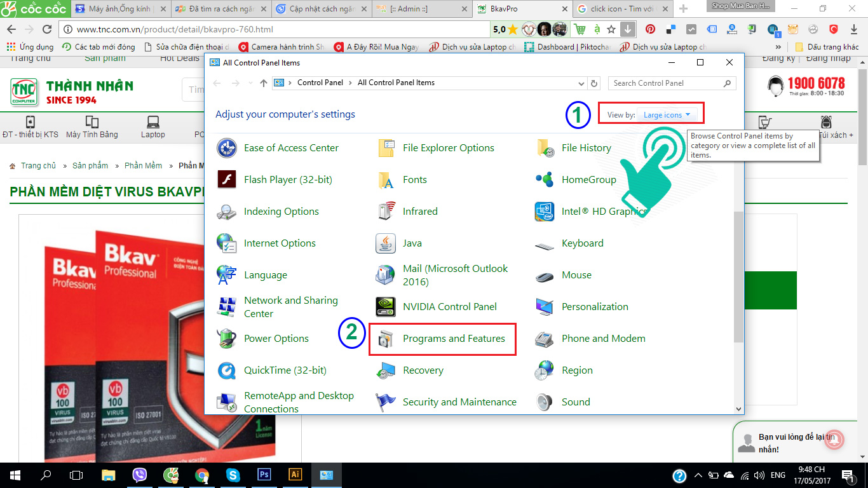Click the Refresh button in Control Panel
The width and height of the screenshot is (868, 488).
(594, 83)
